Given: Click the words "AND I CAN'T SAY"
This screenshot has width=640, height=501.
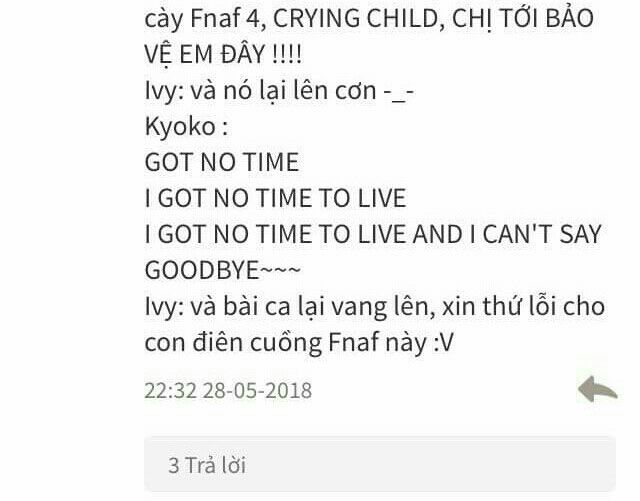Looking at the screenshot, I should pyautogui.click(x=507, y=234).
